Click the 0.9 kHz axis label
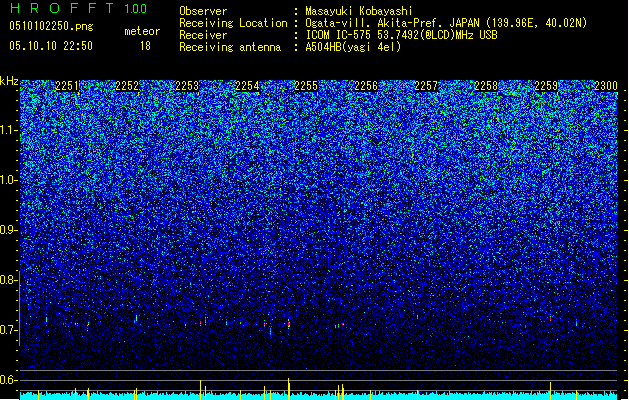The height and width of the screenshot is (400, 629). [9, 230]
